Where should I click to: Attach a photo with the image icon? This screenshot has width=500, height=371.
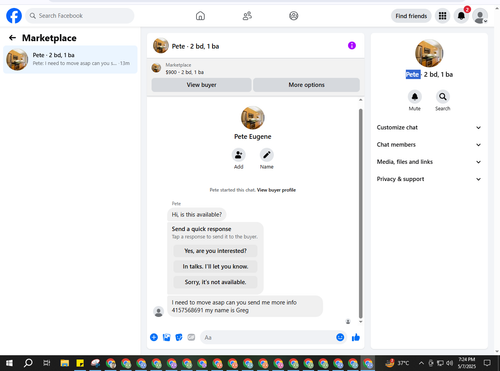point(166,337)
